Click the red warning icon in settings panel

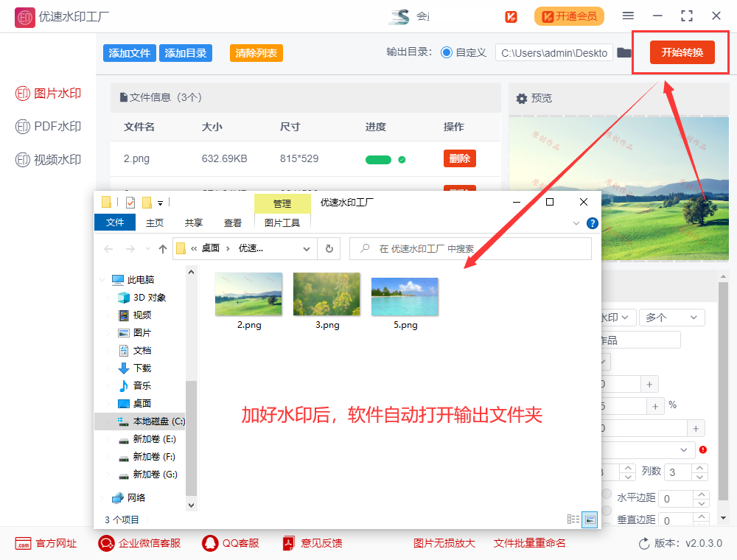[x=702, y=449]
